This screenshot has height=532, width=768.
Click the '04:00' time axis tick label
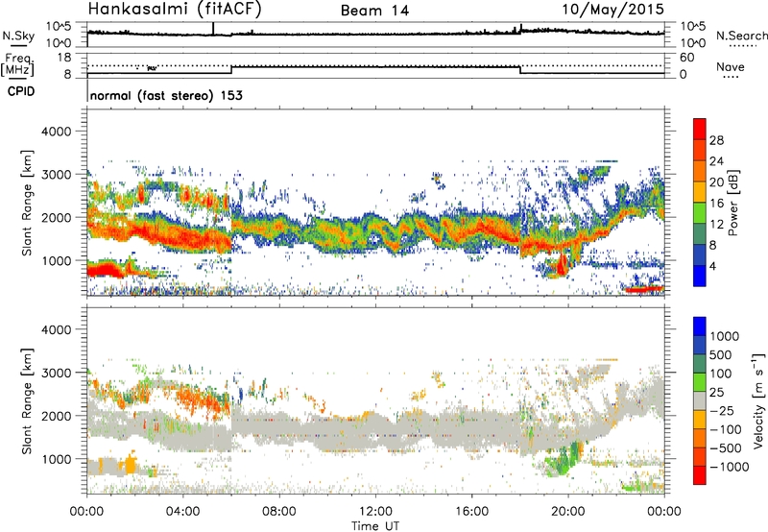pos(183,512)
